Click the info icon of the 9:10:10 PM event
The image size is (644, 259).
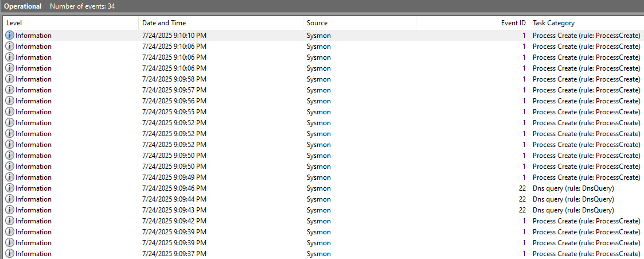click(10, 36)
